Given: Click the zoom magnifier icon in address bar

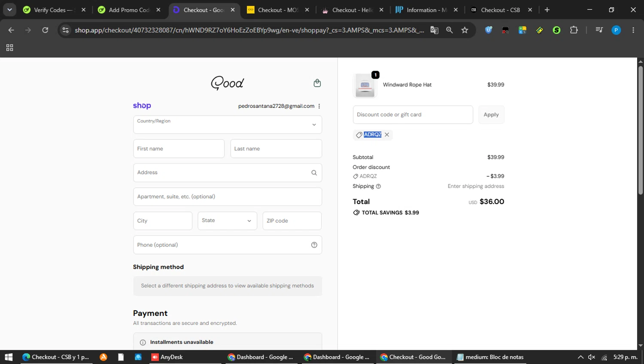Looking at the screenshot, I should tap(449, 30).
